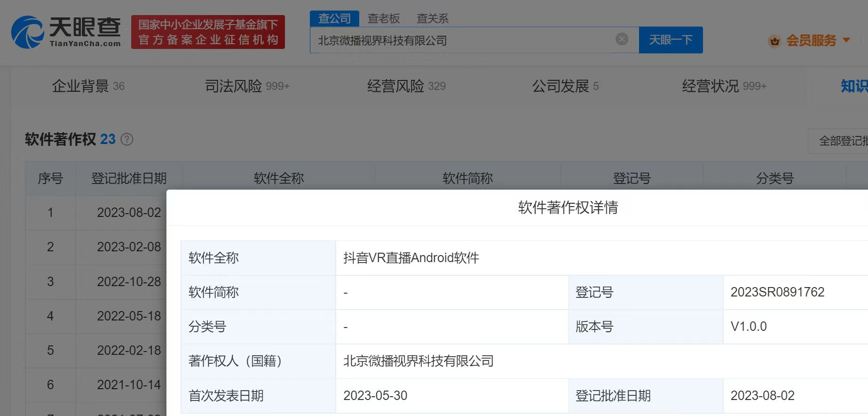Viewport: 868px width, 416px height.
Task: Open the 经营风险 section tab
Action: [x=406, y=86]
